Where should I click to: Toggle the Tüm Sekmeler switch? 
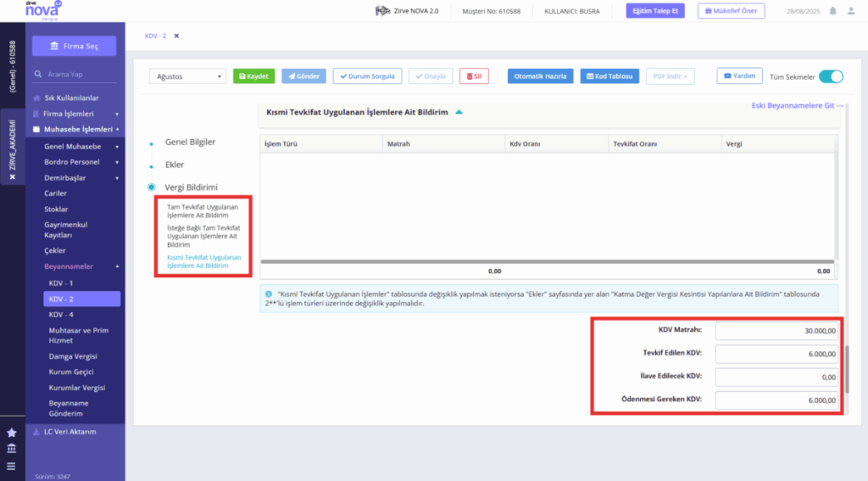pyautogui.click(x=831, y=76)
